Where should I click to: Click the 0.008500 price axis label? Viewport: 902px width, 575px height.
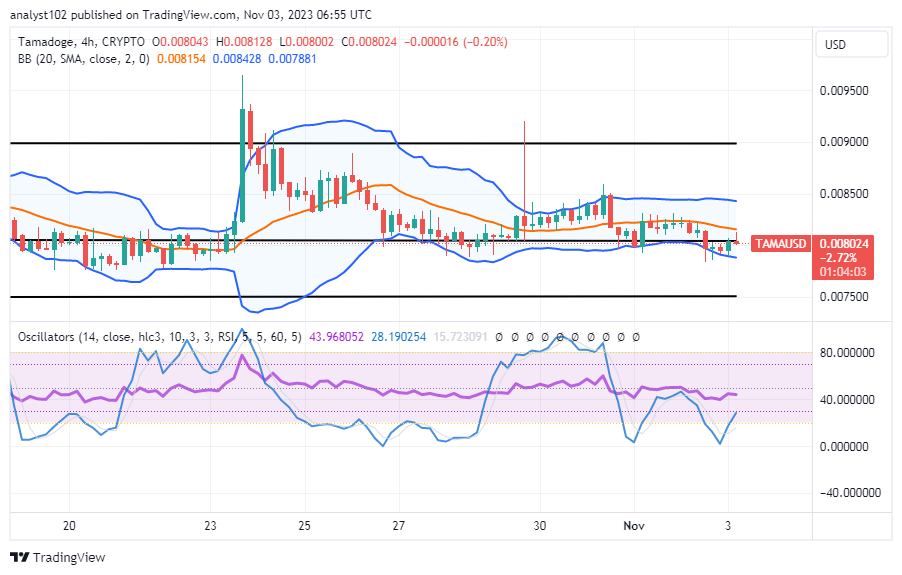tap(844, 194)
